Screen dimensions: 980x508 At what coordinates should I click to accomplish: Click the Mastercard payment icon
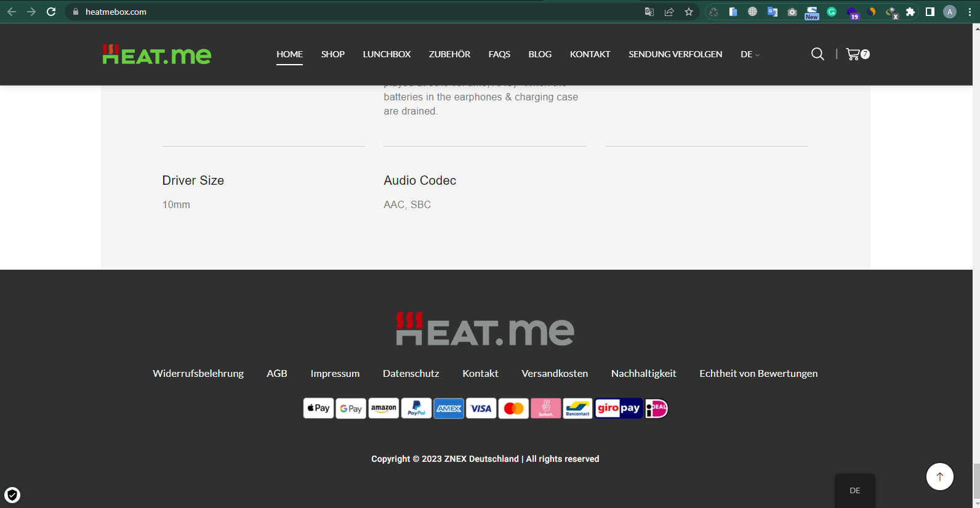513,408
